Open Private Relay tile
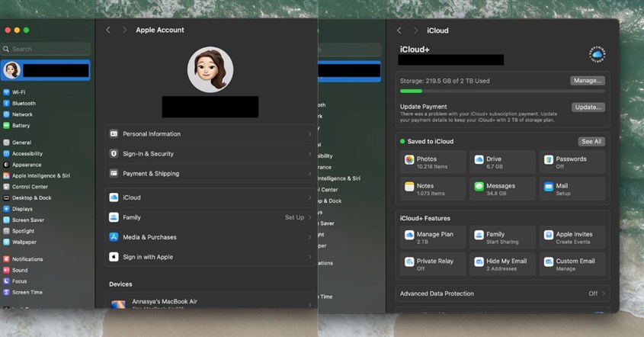This screenshot has width=644, height=337. pos(433,265)
